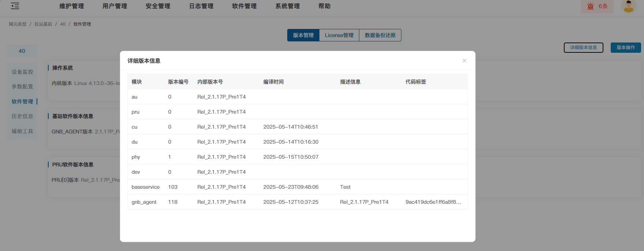Select the du module cell

pos(135,142)
